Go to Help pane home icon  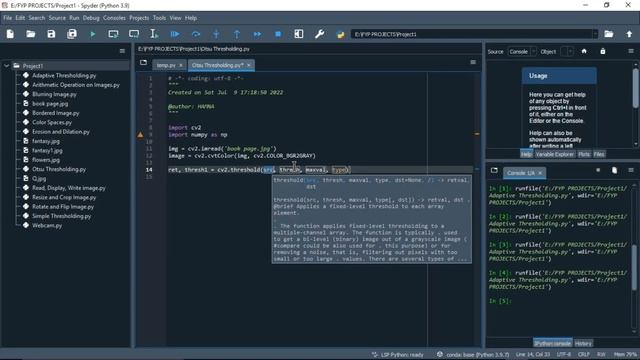[584, 51]
